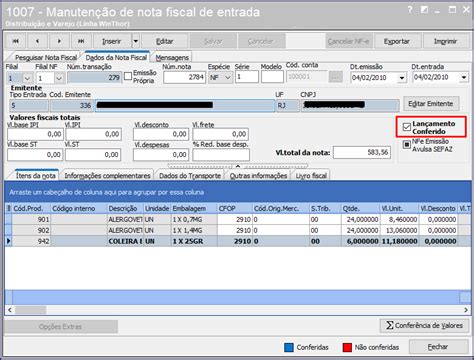474x360 pixels.
Task: Sort by the Cód.Prod. column header
Action: (x=31, y=208)
